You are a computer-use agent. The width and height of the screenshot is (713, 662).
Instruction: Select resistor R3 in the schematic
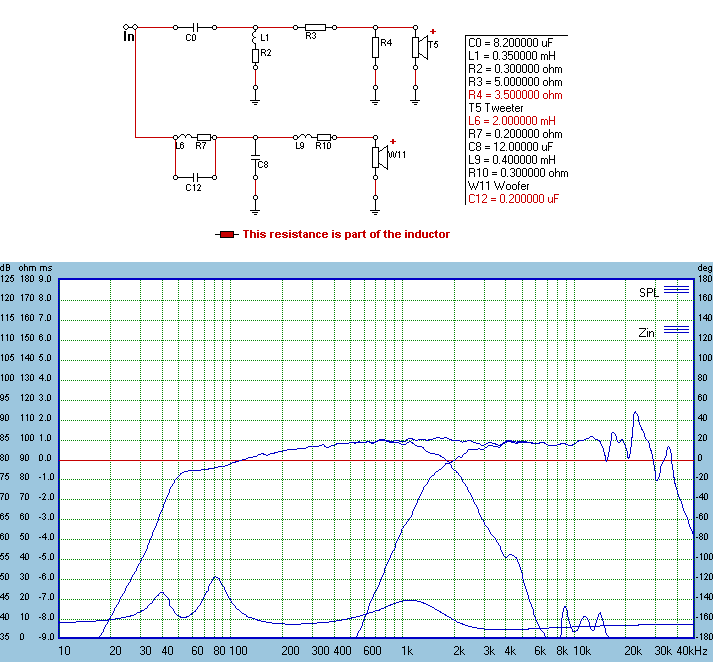pos(313,27)
